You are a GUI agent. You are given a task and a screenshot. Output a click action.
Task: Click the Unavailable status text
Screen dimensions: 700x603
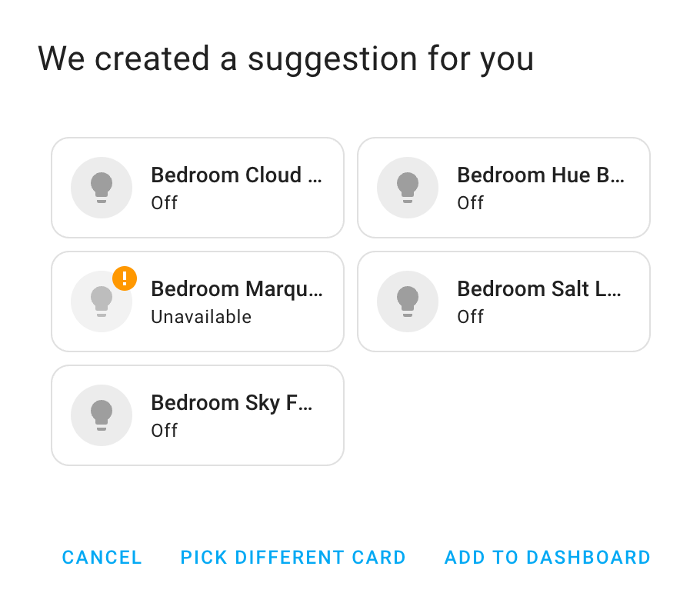coord(201,317)
